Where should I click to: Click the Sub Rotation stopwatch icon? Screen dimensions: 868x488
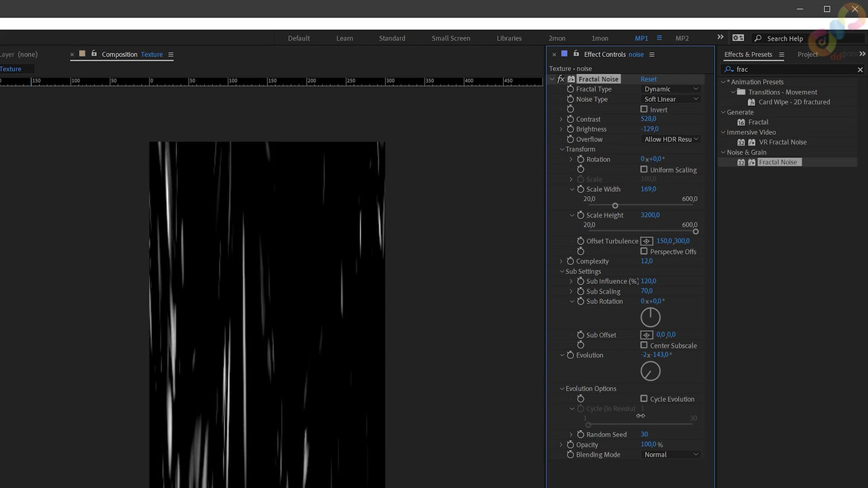coord(580,302)
